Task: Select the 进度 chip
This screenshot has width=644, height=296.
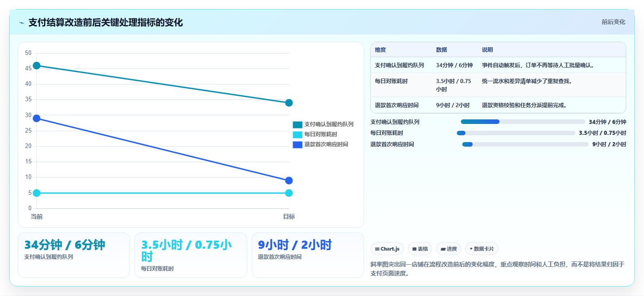Action: point(449,249)
